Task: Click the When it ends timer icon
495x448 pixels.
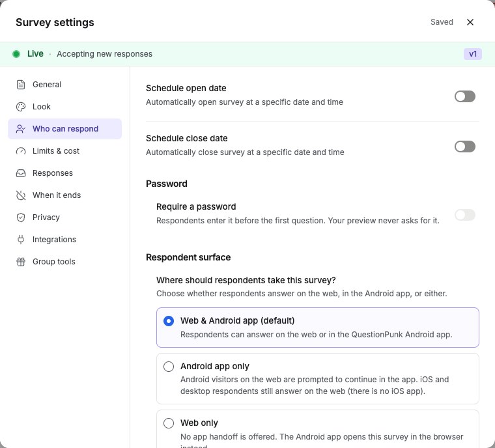Action: pyautogui.click(x=21, y=195)
